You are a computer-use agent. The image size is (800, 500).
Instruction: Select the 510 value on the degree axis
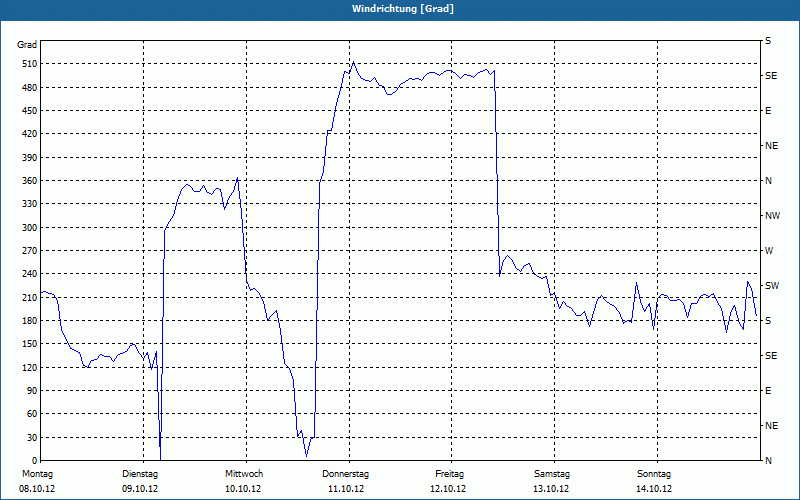(29, 64)
